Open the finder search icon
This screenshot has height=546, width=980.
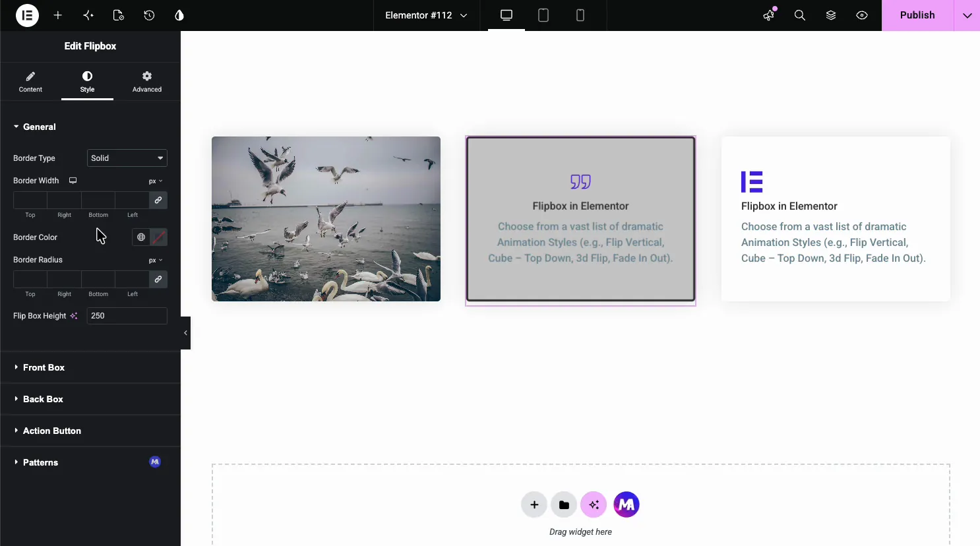(x=800, y=15)
